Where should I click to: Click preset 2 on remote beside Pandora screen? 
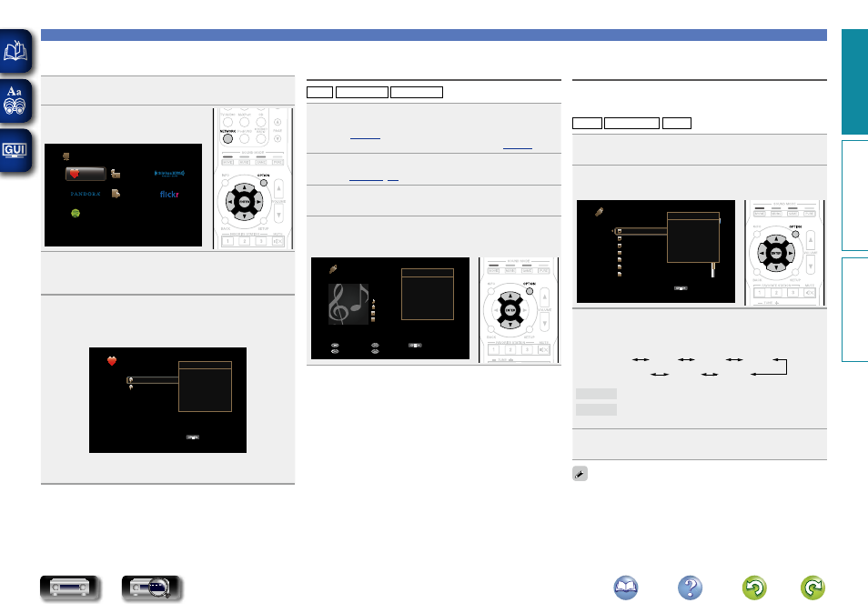[244, 241]
